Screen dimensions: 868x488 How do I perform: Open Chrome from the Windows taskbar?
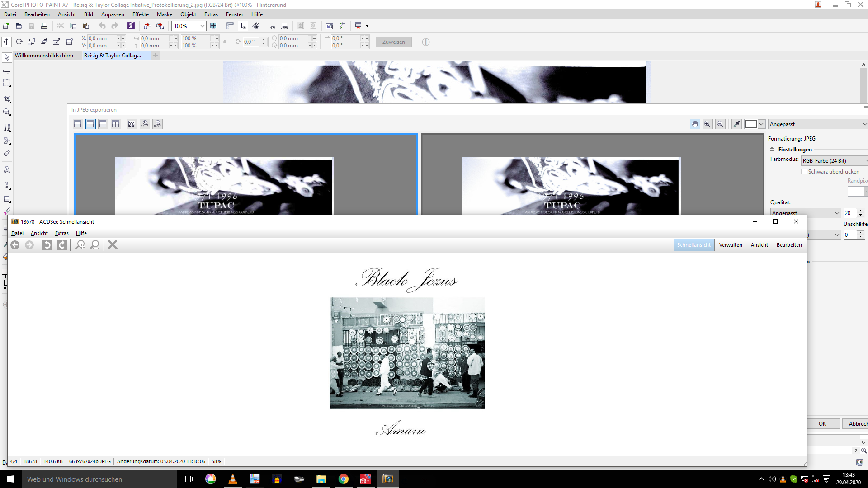pyautogui.click(x=344, y=479)
